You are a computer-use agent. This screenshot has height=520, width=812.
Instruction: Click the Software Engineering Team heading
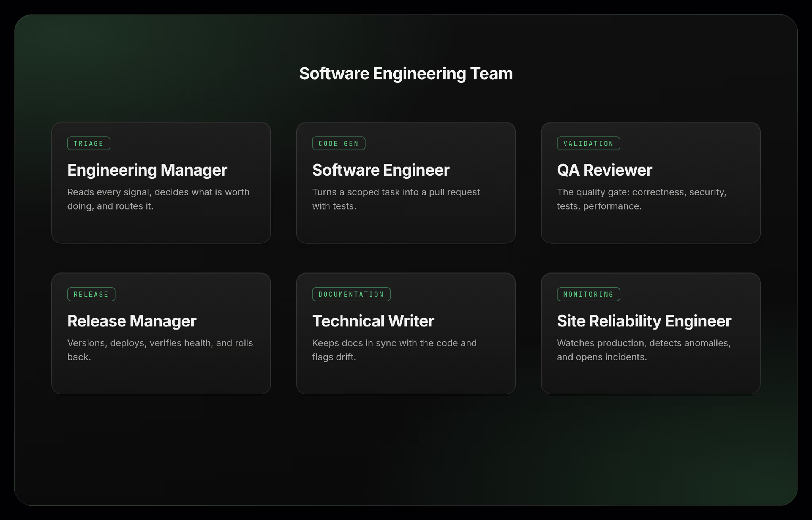(406, 74)
